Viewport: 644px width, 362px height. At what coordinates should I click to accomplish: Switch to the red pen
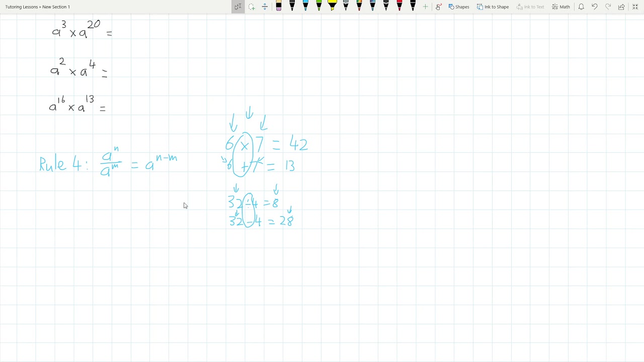(x=399, y=7)
